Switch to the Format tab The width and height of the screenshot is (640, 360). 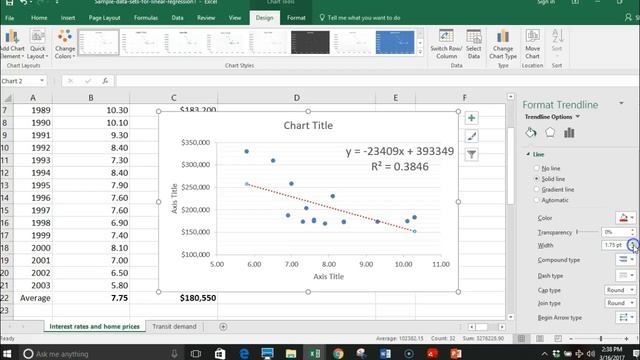tap(296, 18)
